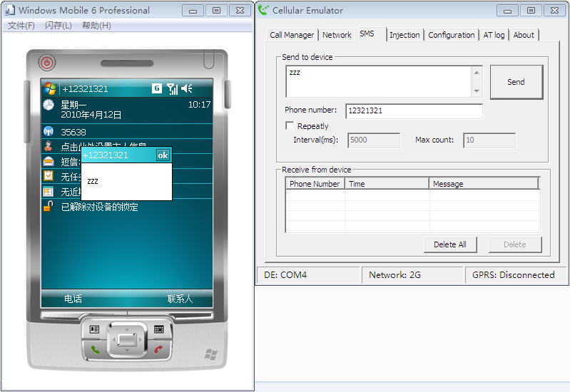570x392 pixels.
Task: Click the Time column header
Action: point(387,183)
